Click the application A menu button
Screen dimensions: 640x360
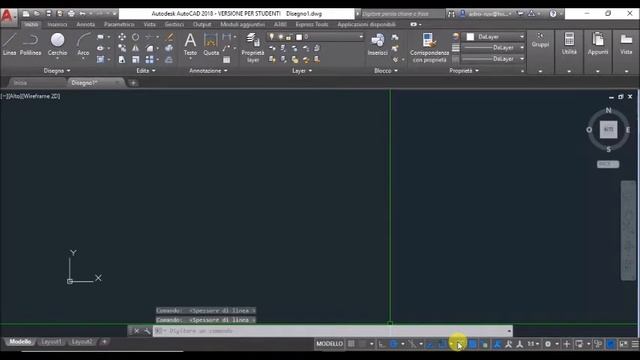[x=7, y=16]
